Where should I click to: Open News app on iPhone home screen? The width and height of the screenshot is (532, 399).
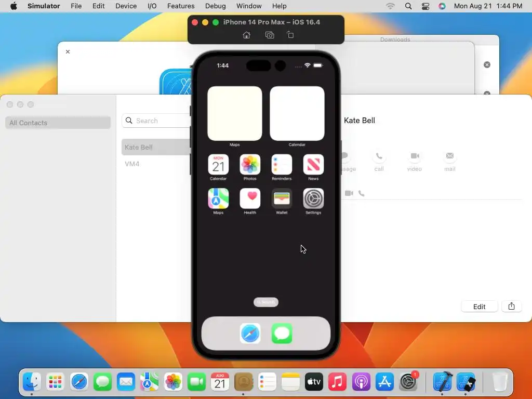313,165
